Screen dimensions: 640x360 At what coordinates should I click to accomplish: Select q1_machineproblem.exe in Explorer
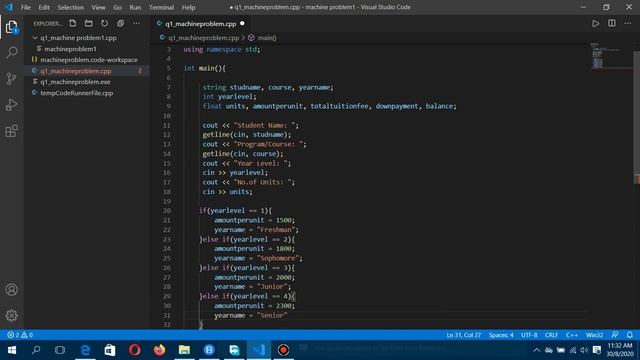click(x=86, y=82)
